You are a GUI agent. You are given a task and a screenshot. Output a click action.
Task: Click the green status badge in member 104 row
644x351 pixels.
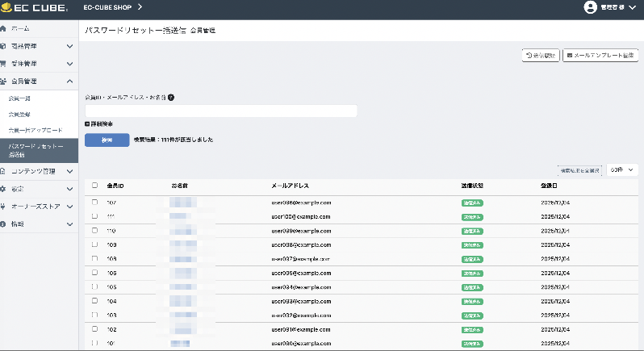click(x=472, y=302)
